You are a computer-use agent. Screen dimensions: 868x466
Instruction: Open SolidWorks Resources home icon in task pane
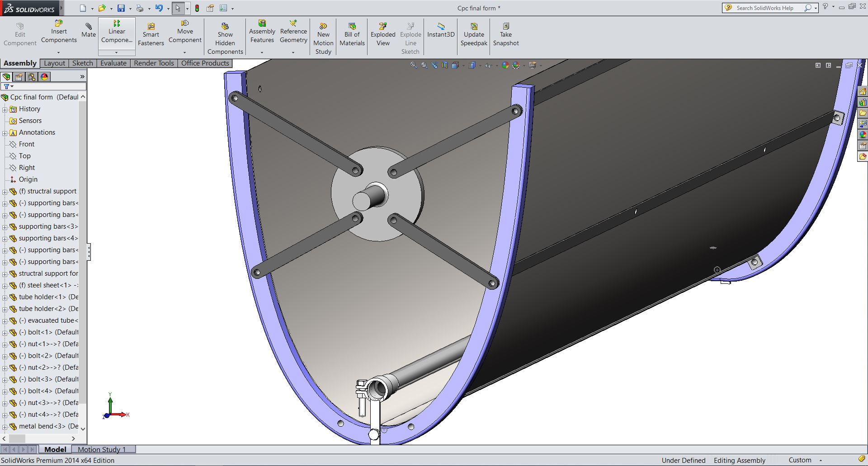(x=863, y=91)
